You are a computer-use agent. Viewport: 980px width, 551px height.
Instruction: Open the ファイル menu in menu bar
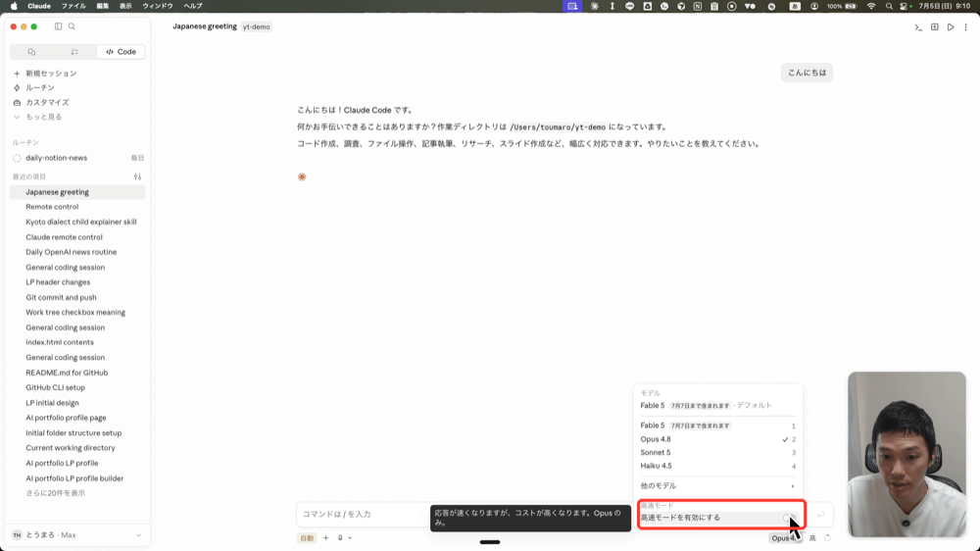click(73, 6)
